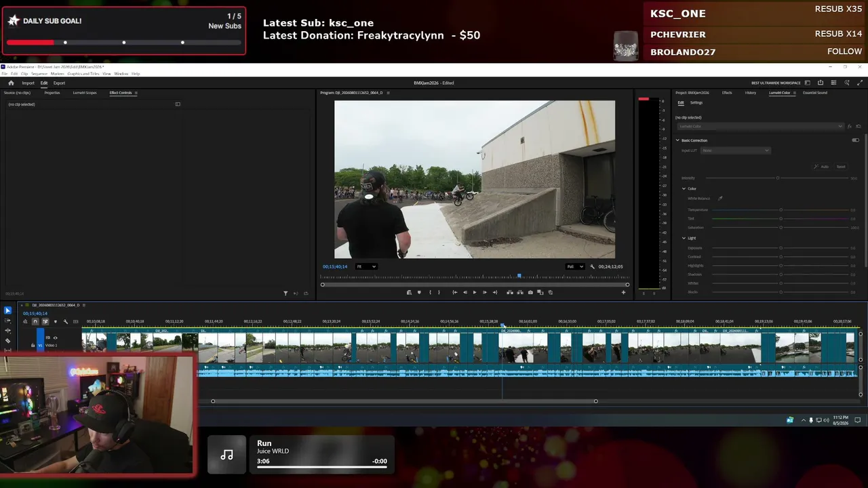
Task: Open the Graphics and Titles menu
Action: tap(83, 73)
